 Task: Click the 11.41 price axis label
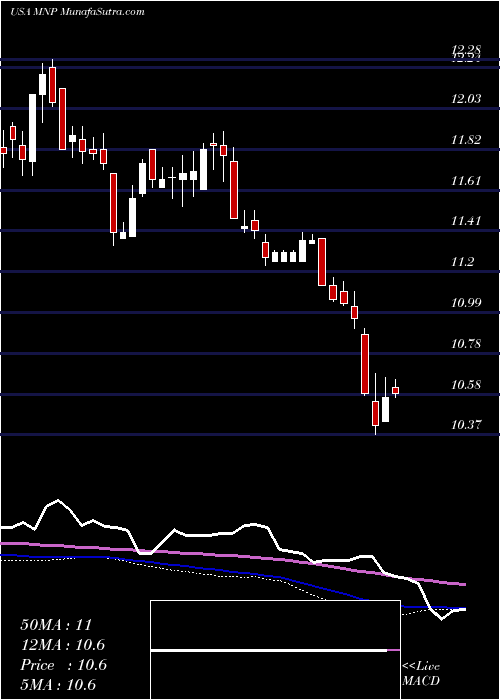click(x=466, y=221)
